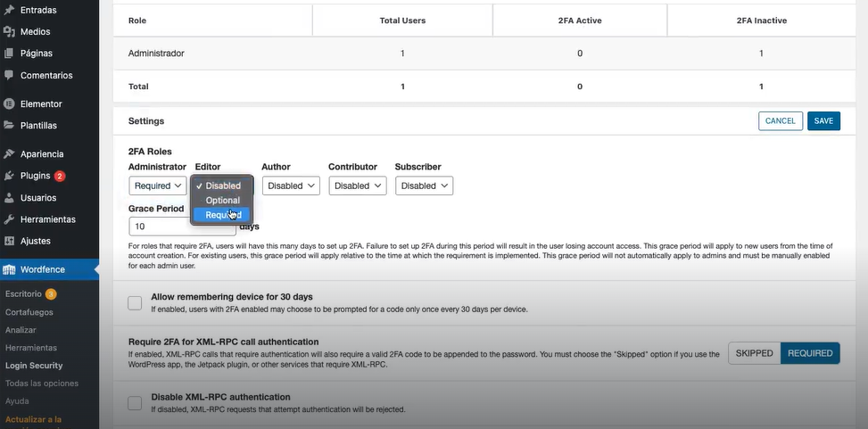The height and width of the screenshot is (429, 868).
Task: Click the Role column header
Action: [137, 21]
